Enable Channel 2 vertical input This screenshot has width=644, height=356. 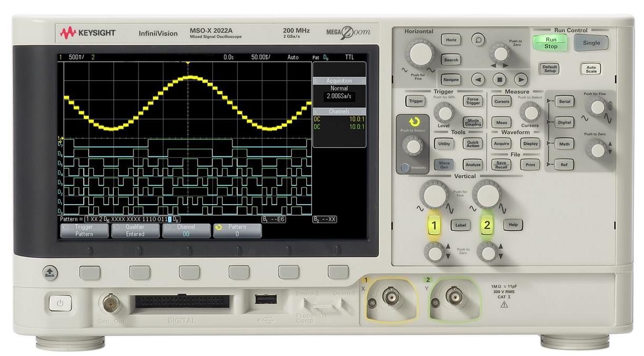tap(485, 225)
